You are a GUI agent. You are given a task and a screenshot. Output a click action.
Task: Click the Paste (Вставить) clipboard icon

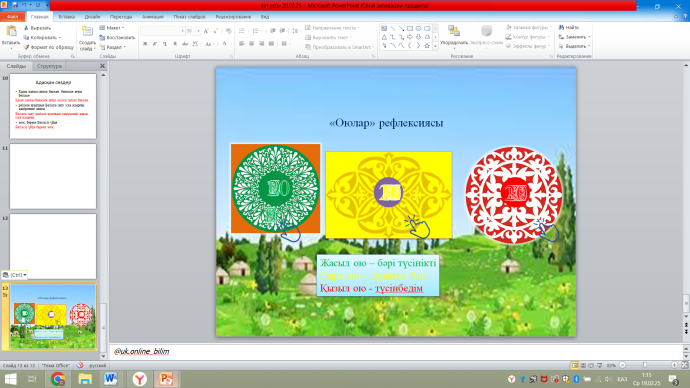click(11, 31)
